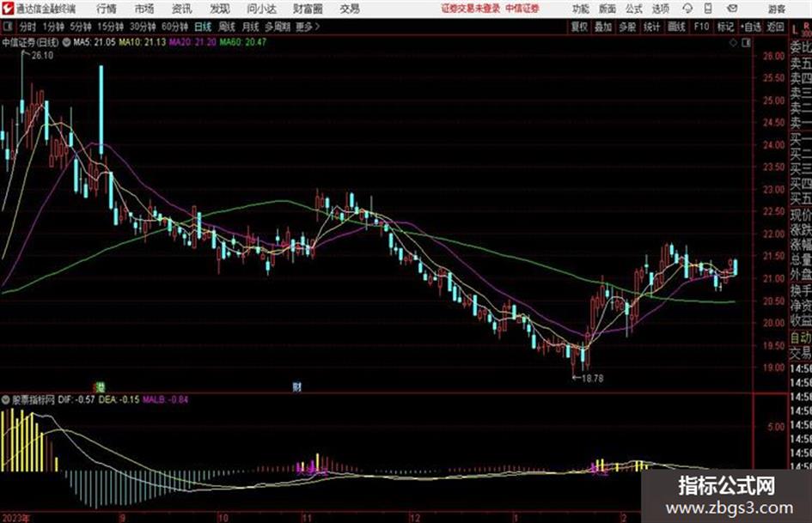
Task: Open the 版面 menu
Action: [607, 9]
